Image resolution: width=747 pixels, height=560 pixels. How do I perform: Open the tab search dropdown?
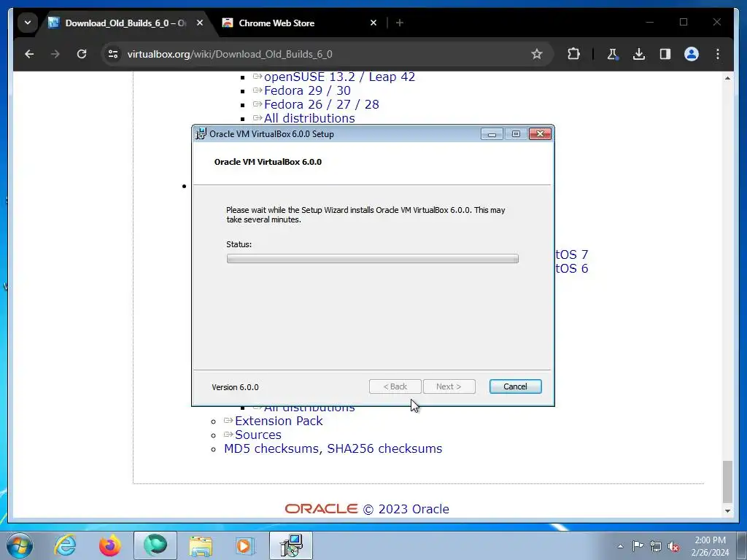click(28, 23)
